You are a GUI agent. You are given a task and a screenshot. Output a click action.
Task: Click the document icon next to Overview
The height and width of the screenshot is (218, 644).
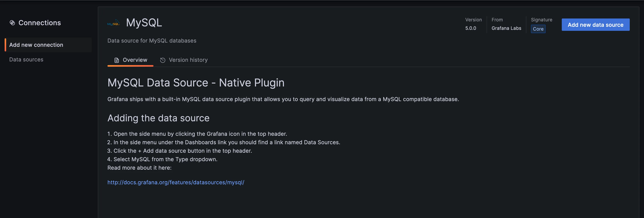point(117,60)
